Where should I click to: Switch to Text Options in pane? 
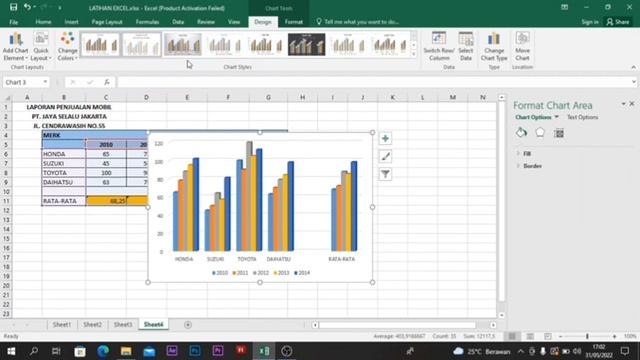[582, 117]
